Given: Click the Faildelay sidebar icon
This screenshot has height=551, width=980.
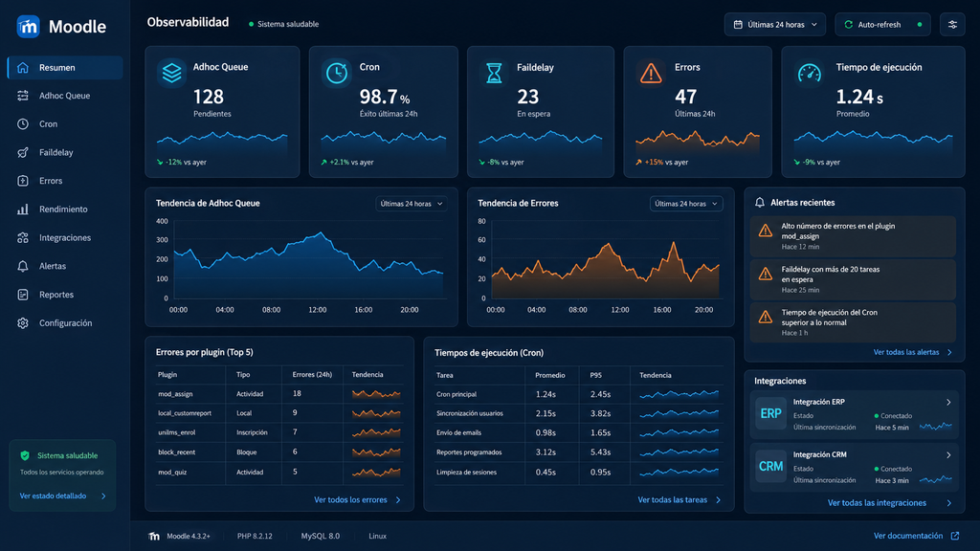Looking at the screenshot, I should 23,152.
